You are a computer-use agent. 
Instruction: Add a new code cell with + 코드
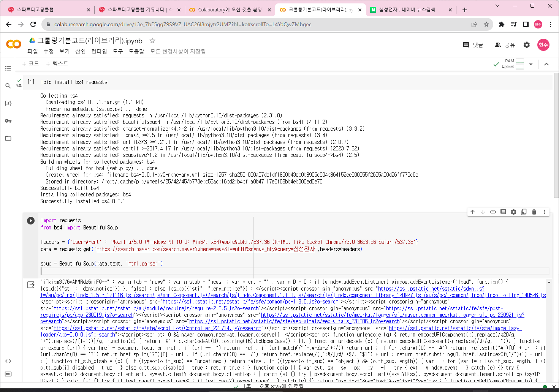(x=30, y=64)
